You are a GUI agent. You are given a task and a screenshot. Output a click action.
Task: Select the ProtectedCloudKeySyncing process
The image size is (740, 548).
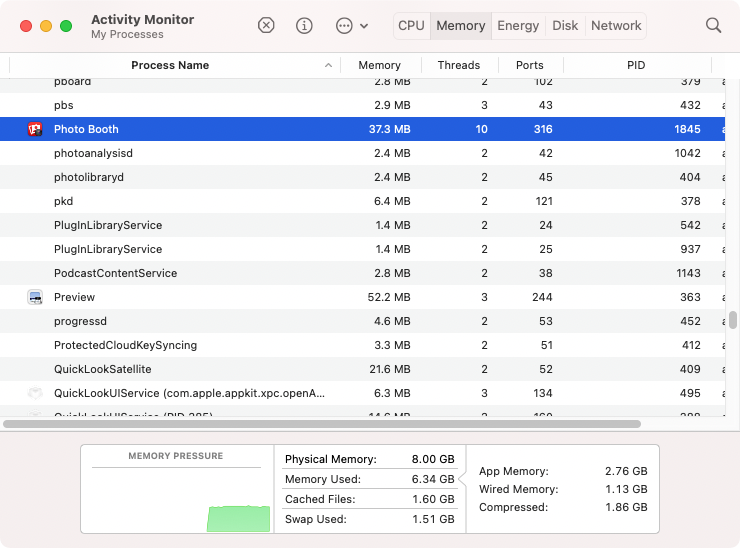(x=362, y=345)
